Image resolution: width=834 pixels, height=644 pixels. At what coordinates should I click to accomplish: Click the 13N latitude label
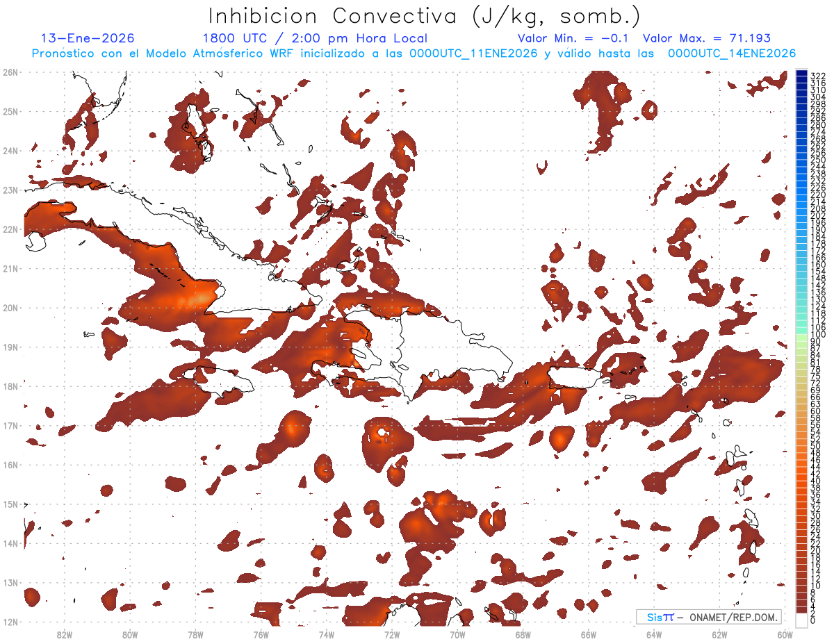coord(10,583)
